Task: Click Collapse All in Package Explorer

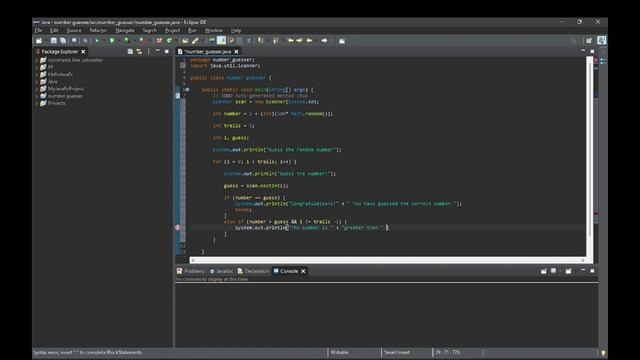Action: (130, 51)
